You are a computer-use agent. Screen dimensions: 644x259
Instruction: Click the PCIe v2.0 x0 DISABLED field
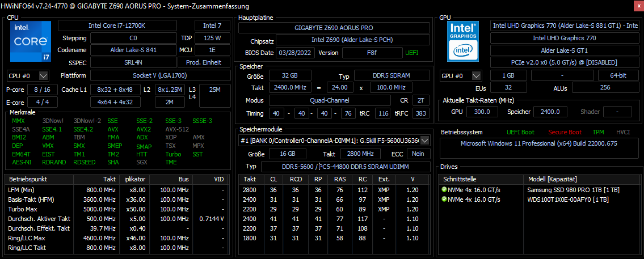click(x=565, y=62)
